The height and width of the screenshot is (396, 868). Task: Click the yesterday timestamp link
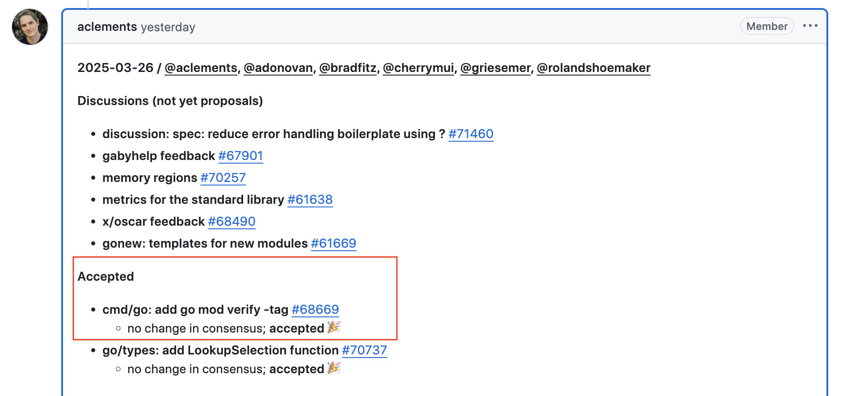168,27
